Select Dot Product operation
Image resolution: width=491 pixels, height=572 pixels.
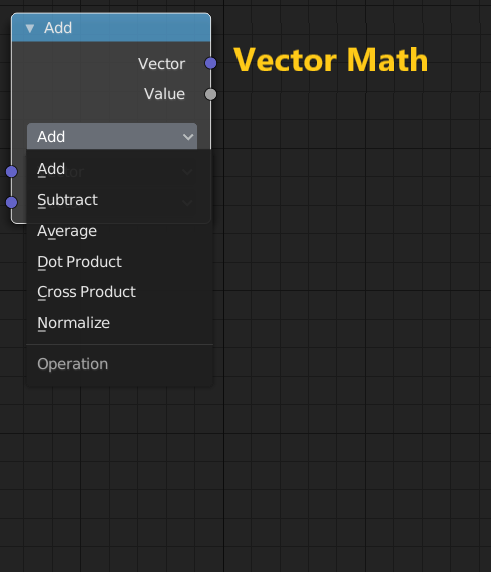pos(119,262)
